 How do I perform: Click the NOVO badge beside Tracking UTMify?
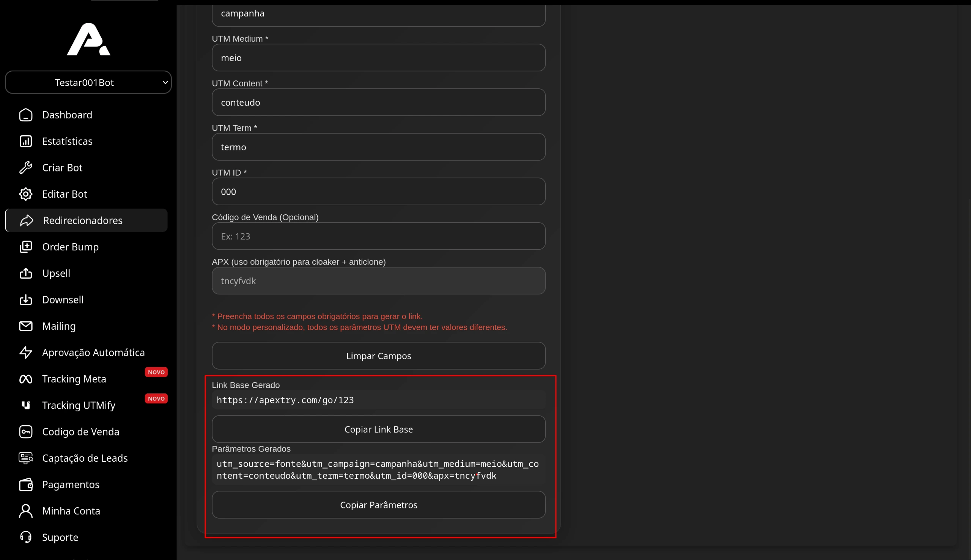click(x=156, y=399)
